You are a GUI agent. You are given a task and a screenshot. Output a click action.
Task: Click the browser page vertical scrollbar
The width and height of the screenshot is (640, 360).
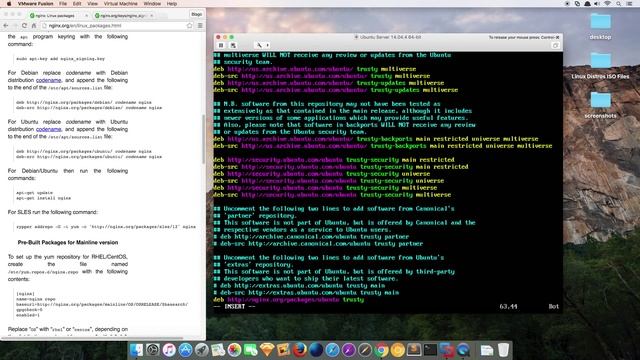point(203,139)
